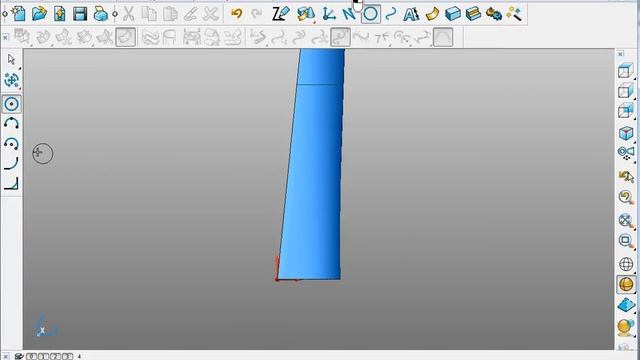
Task: Open the Solid block creation tool
Action: click(453, 14)
